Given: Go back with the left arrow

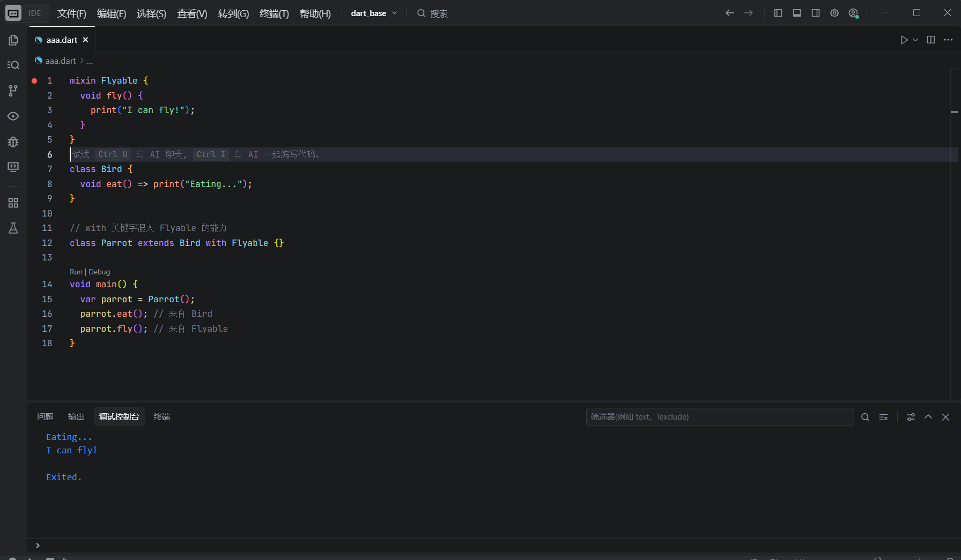Looking at the screenshot, I should (x=730, y=13).
